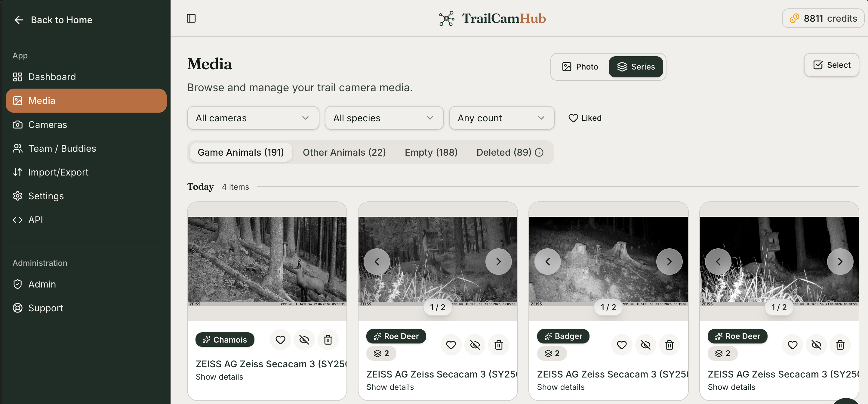Like the last Roe Deer series
The image size is (868, 404).
pos(793,345)
